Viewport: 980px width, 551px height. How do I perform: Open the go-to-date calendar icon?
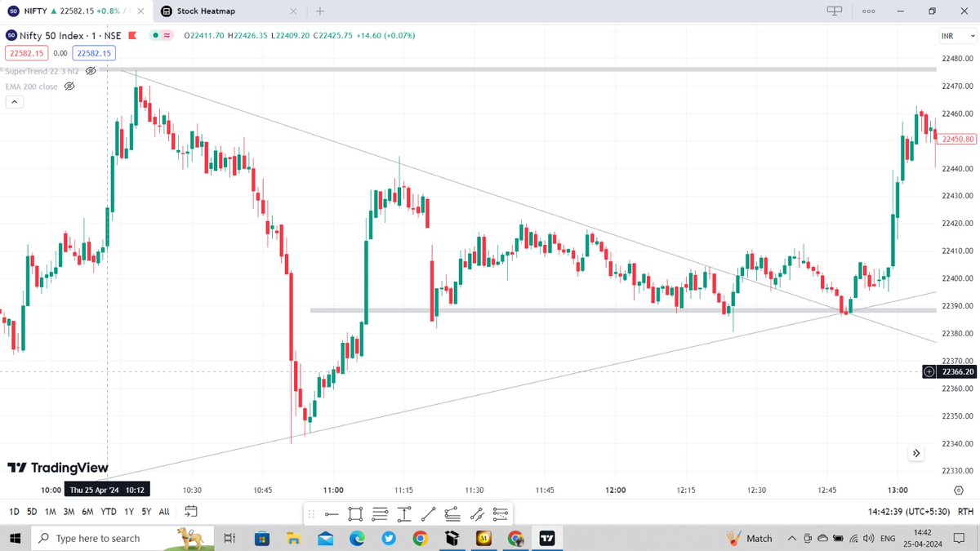click(x=191, y=512)
